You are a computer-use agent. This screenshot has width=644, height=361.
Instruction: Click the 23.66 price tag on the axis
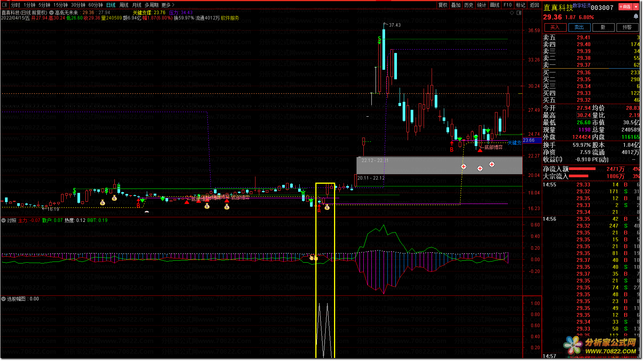(x=532, y=140)
